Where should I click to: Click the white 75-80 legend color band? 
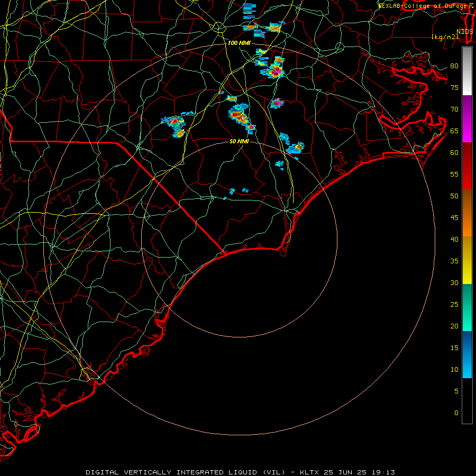[467, 71]
